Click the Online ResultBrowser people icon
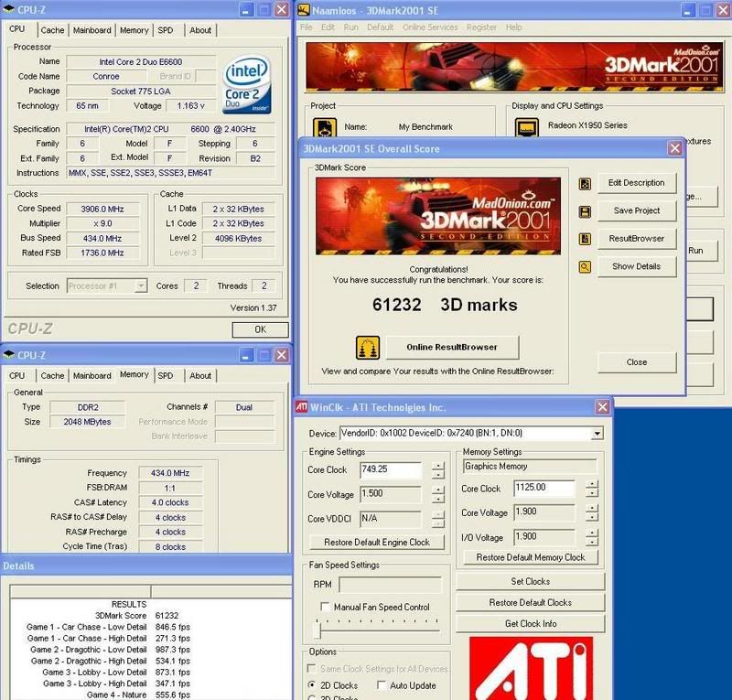732x700 pixels. pyautogui.click(x=368, y=348)
